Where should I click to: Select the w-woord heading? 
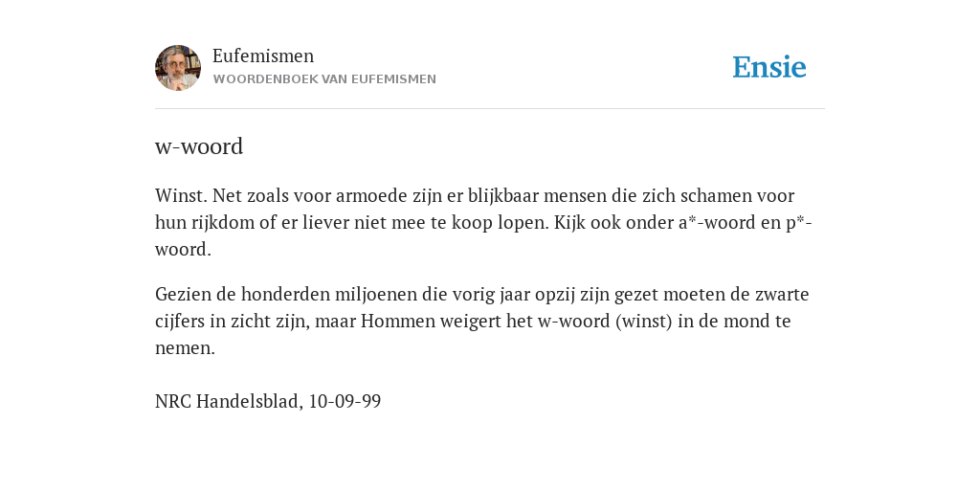tap(199, 146)
